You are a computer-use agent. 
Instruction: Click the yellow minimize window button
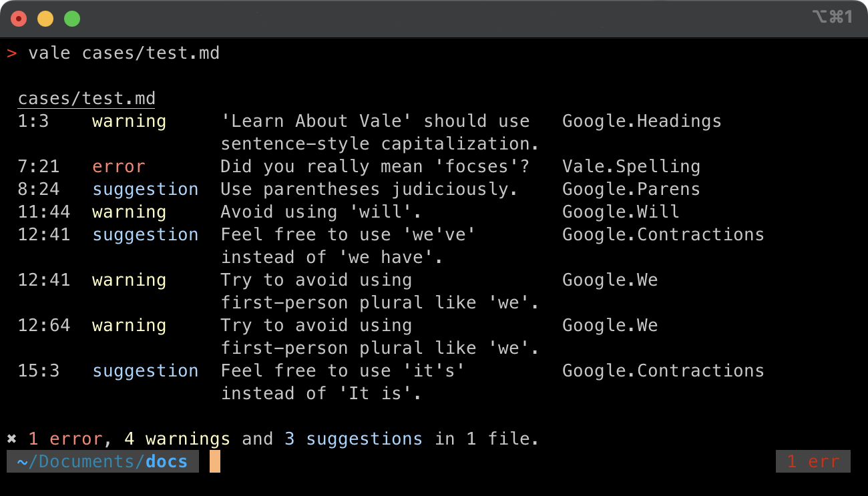click(45, 19)
